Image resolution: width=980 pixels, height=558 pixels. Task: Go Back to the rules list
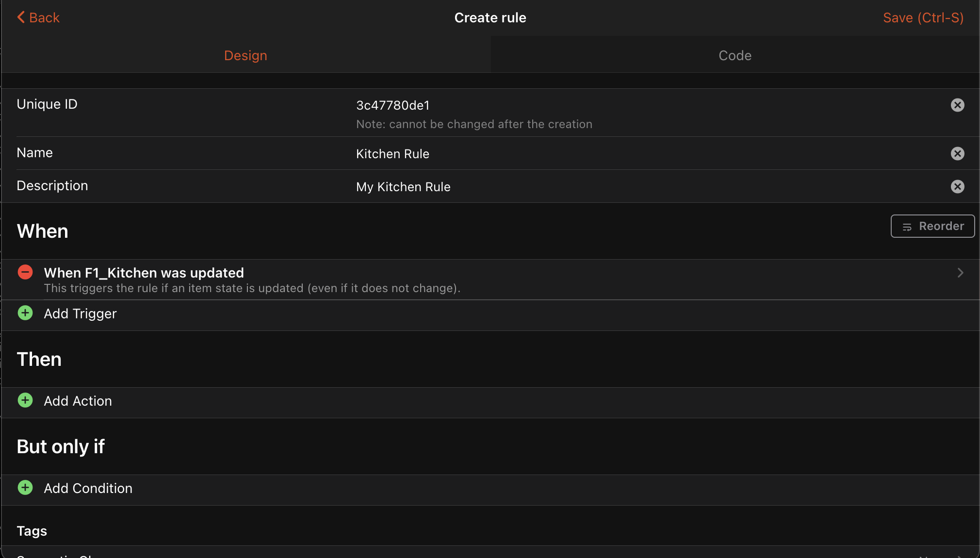pyautogui.click(x=39, y=17)
